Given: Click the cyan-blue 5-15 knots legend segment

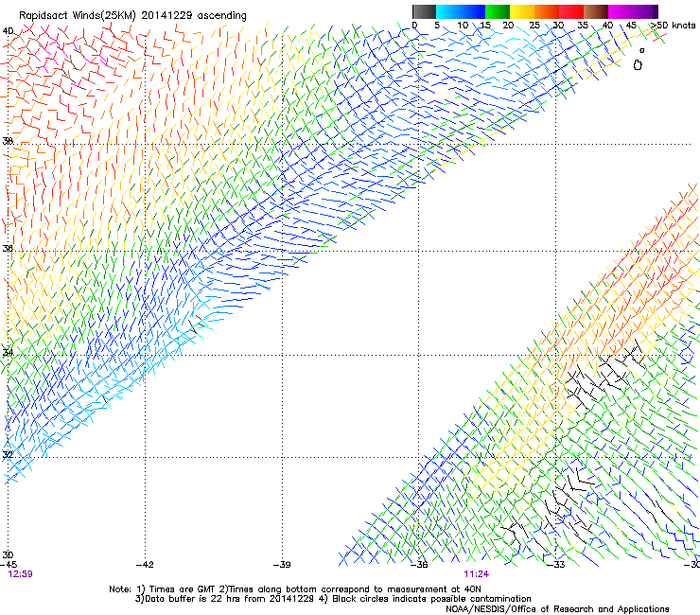Looking at the screenshot, I should pyautogui.click(x=461, y=11).
